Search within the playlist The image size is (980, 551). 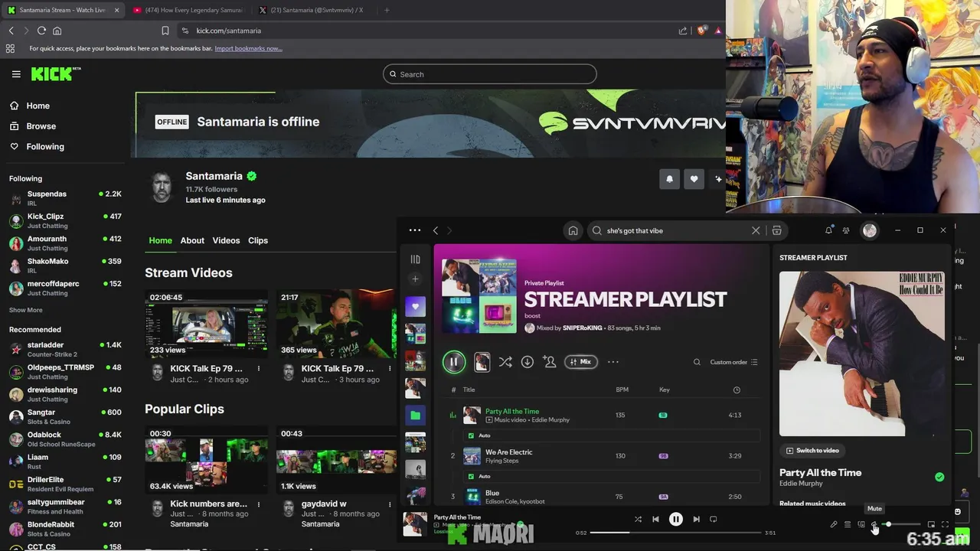click(697, 362)
